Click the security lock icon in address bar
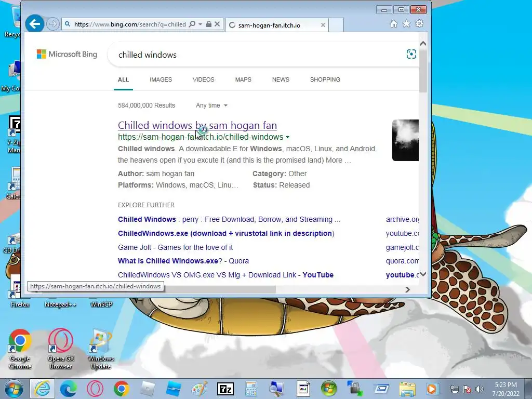The height and width of the screenshot is (399, 532). pos(209,24)
